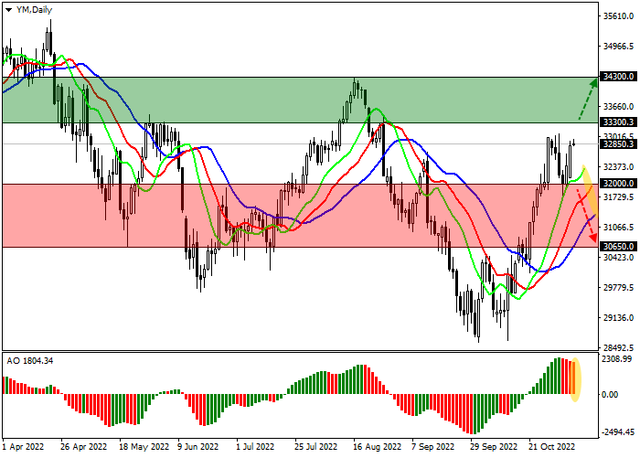Select the 34300.0 price level label
Screen dimensions: 640x457
coord(618,77)
